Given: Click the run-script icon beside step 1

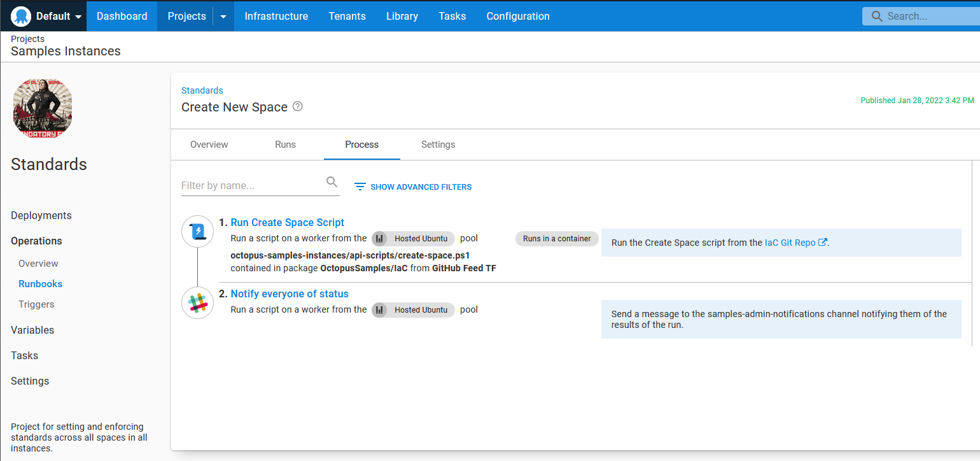Looking at the screenshot, I should [197, 232].
